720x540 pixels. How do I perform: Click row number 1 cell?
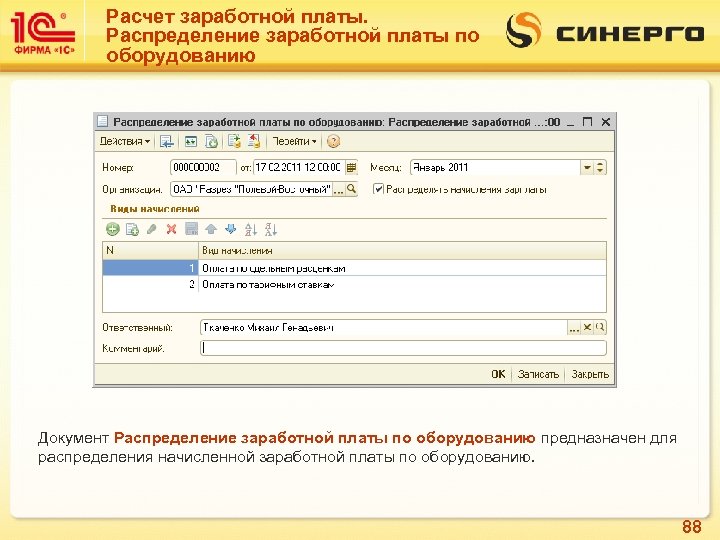(151, 268)
